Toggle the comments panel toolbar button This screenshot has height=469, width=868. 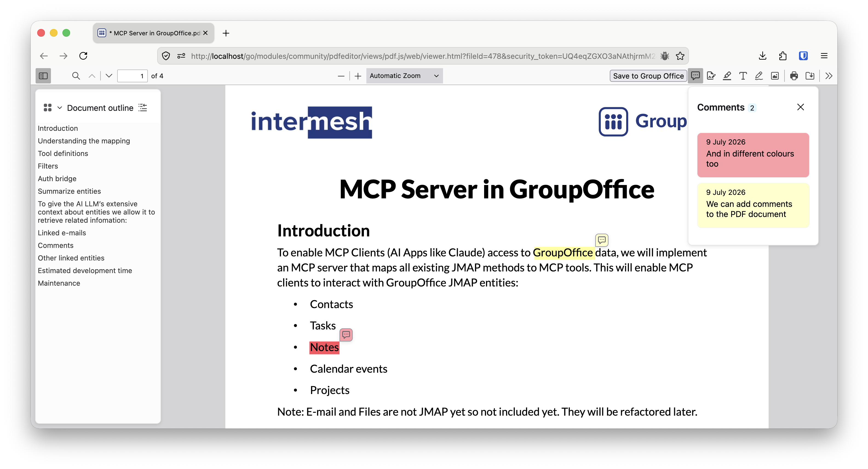(695, 76)
